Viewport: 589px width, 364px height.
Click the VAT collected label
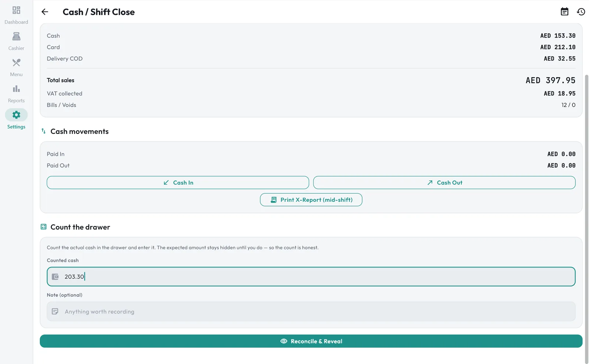[64, 93]
